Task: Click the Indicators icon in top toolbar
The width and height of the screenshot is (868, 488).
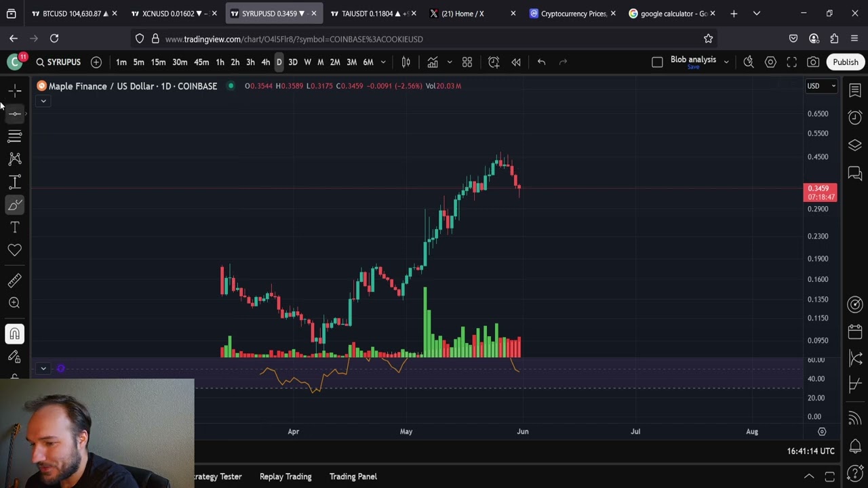Action: 432,62
